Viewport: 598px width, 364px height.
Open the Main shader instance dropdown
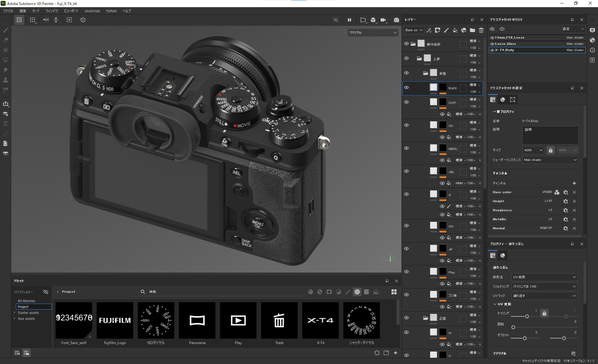[550, 160]
